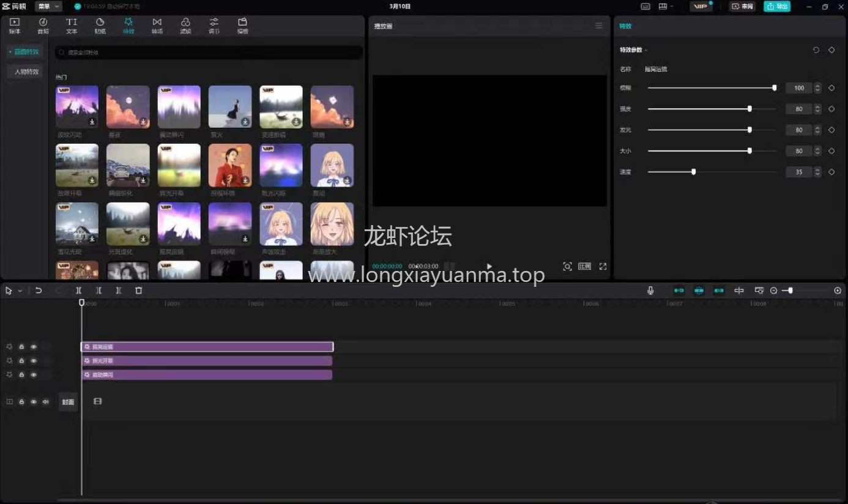The image size is (848, 504).
Task: Toggle preview axis icon
Action: click(x=739, y=291)
